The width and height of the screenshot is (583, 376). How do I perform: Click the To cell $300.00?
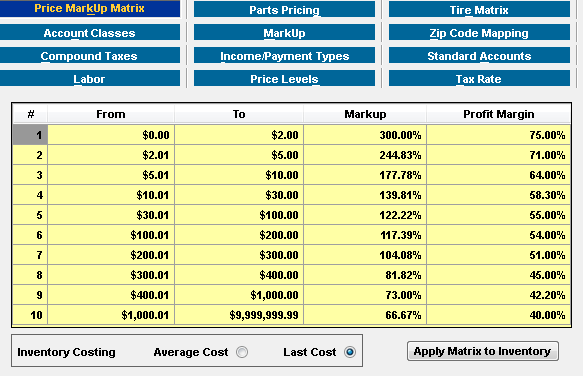[x=239, y=255]
